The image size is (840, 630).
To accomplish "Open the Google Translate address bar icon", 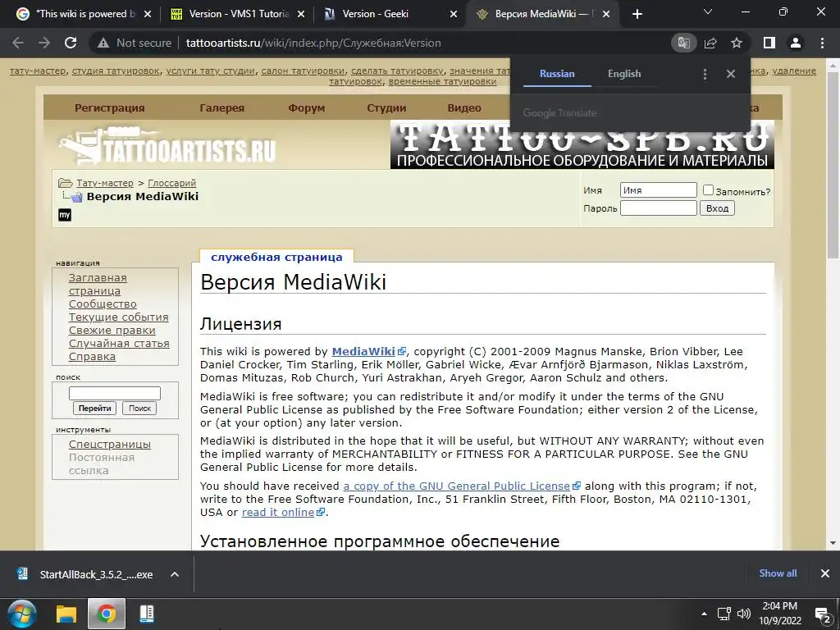I will coord(683,43).
